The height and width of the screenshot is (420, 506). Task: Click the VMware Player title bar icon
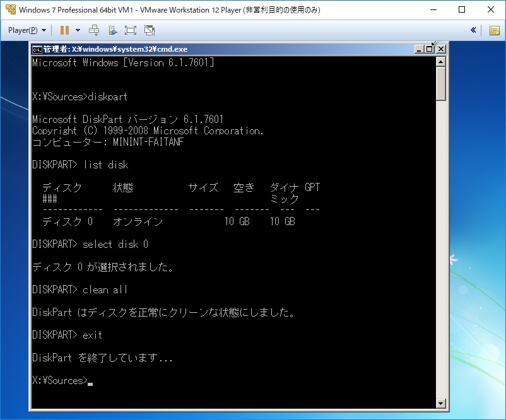11,9
